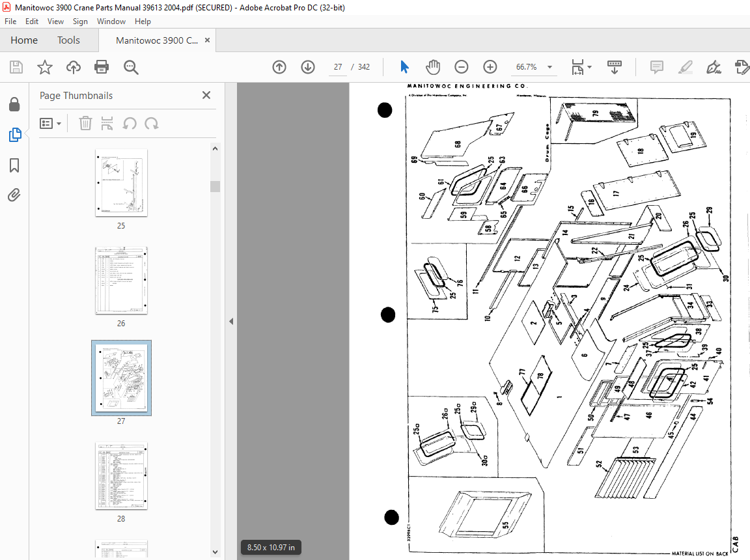Activate the Hand pan tool
Image resolution: width=750 pixels, height=560 pixels.
(433, 67)
